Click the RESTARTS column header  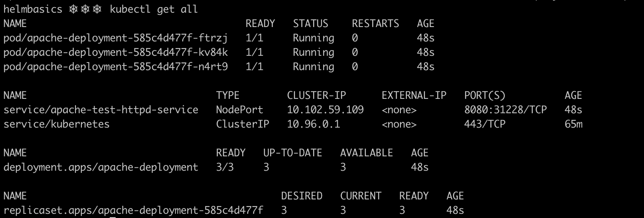coord(376,24)
